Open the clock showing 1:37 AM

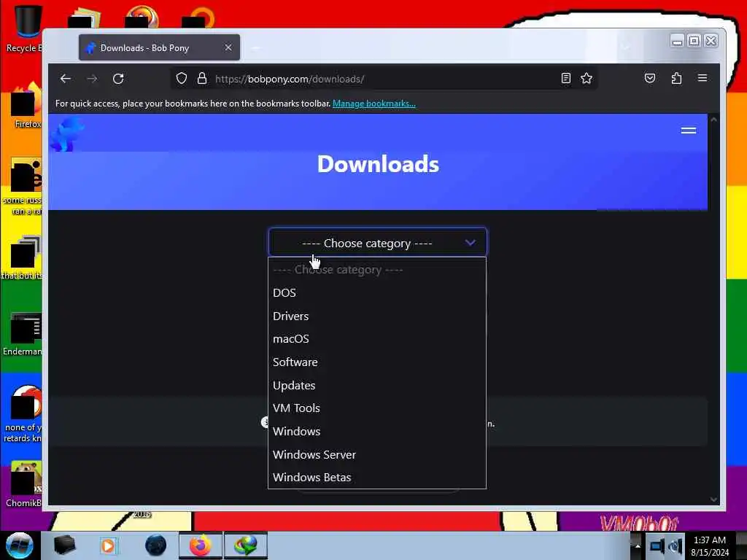(710, 546)
